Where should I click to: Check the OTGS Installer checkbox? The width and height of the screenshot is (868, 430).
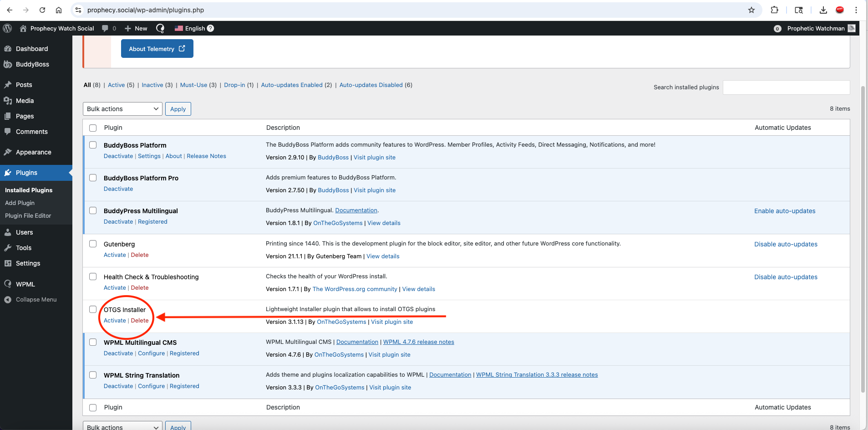pos(93,309)
